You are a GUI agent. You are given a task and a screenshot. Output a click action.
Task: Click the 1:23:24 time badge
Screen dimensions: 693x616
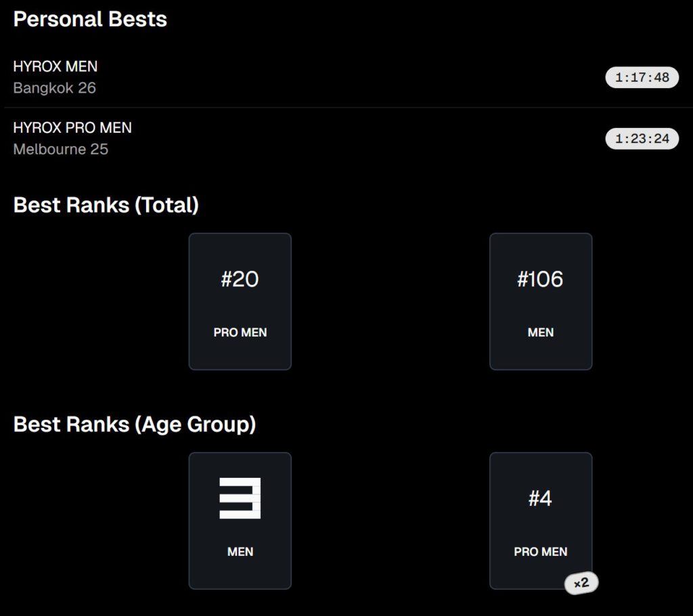(x=642, y=139)
